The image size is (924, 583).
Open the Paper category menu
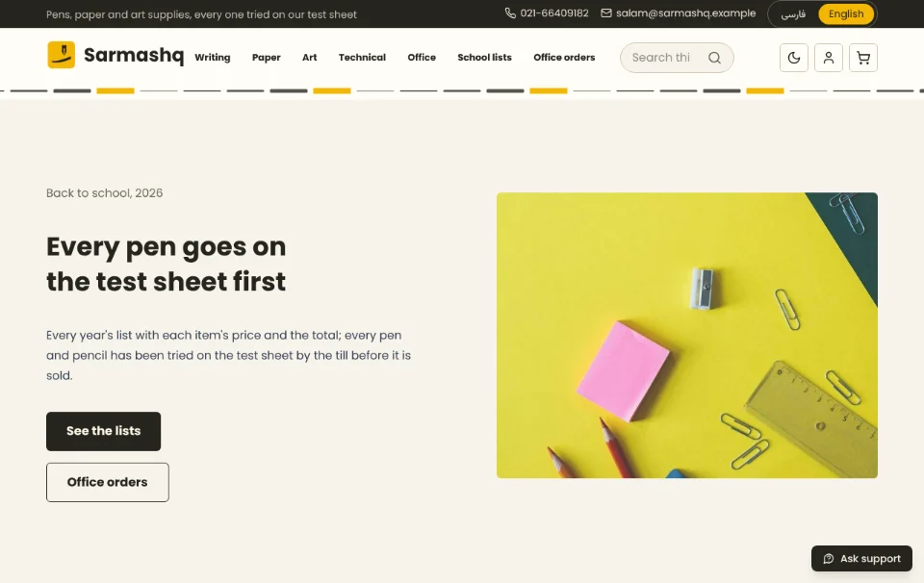[267, 58]
